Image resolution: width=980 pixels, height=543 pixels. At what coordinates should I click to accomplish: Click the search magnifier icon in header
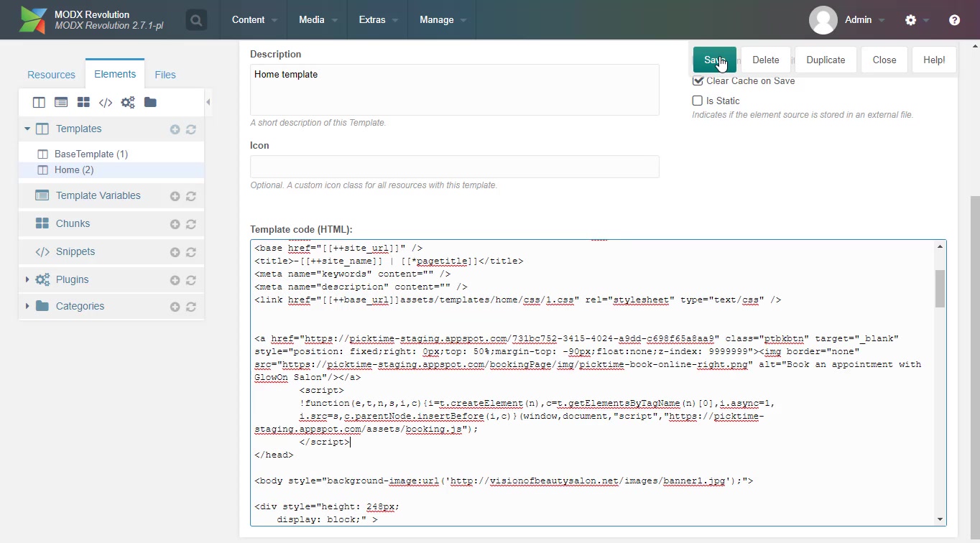coord(196,20)
